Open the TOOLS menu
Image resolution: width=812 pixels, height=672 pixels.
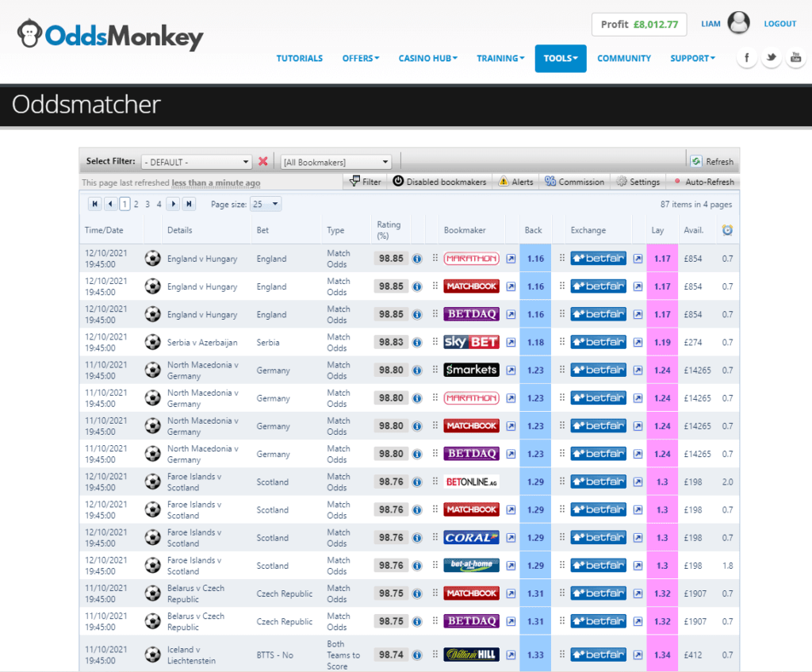(x=561, y=58)
